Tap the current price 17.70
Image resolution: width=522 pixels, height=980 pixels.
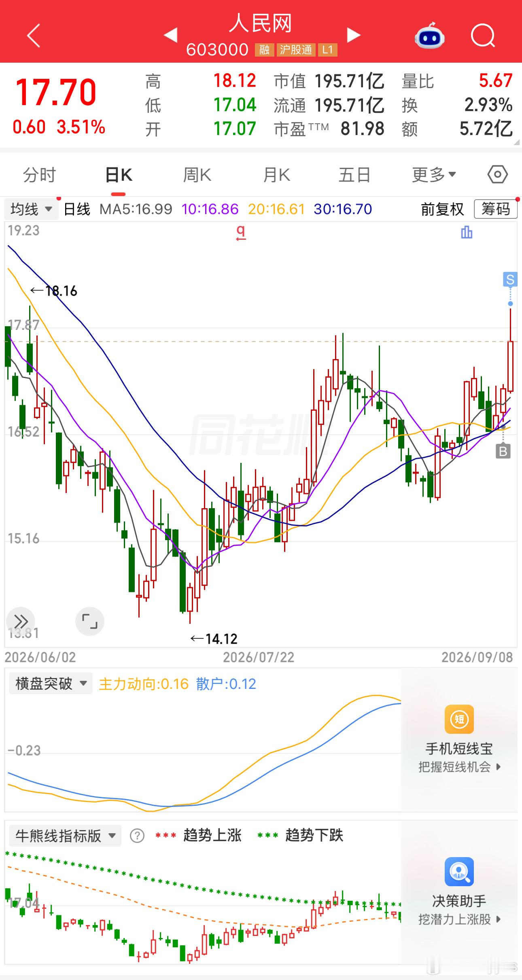[56, 92]
